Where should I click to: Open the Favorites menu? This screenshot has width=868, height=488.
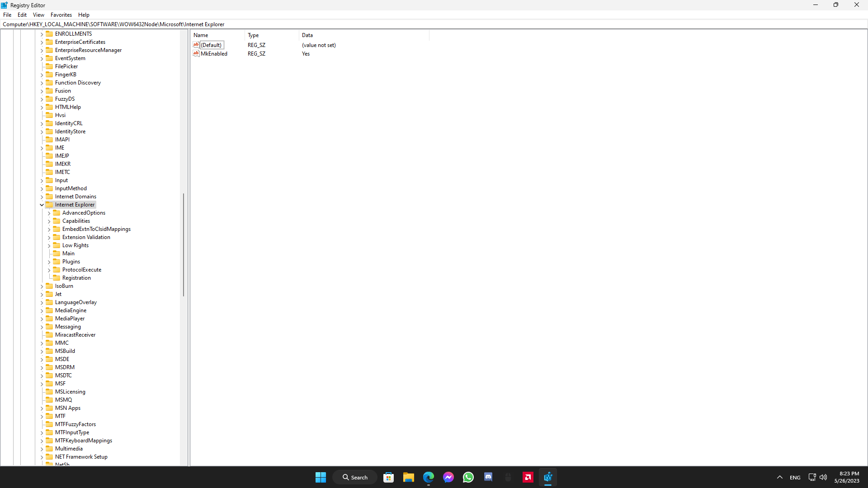coord(61,15)
